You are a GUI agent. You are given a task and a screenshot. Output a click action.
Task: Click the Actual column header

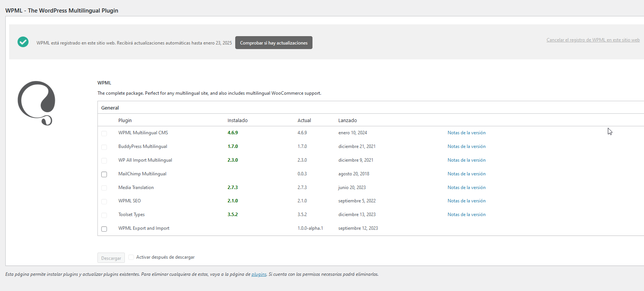coord(304,120)
